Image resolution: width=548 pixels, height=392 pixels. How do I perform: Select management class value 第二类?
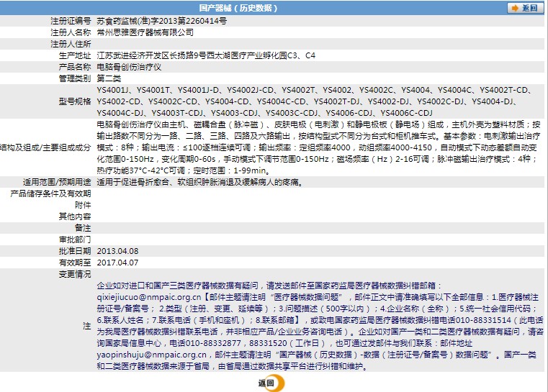coord(109,78)
